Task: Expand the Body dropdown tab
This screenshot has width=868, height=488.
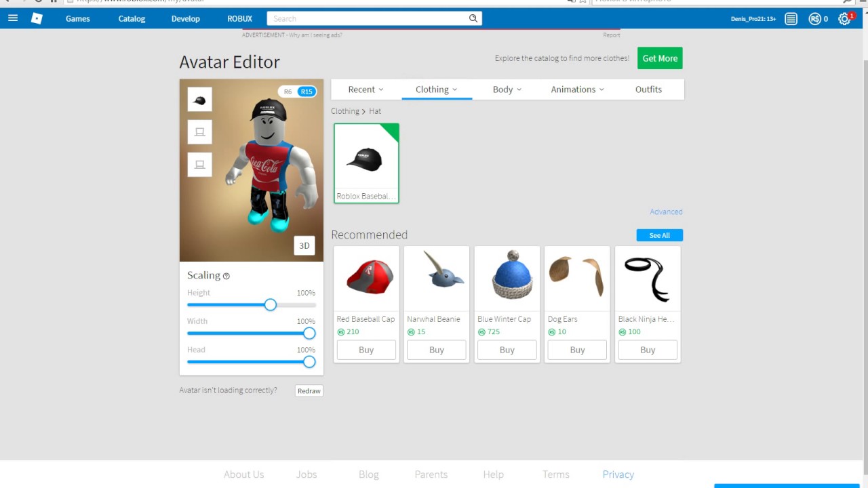Action: (x=507, y=89)
